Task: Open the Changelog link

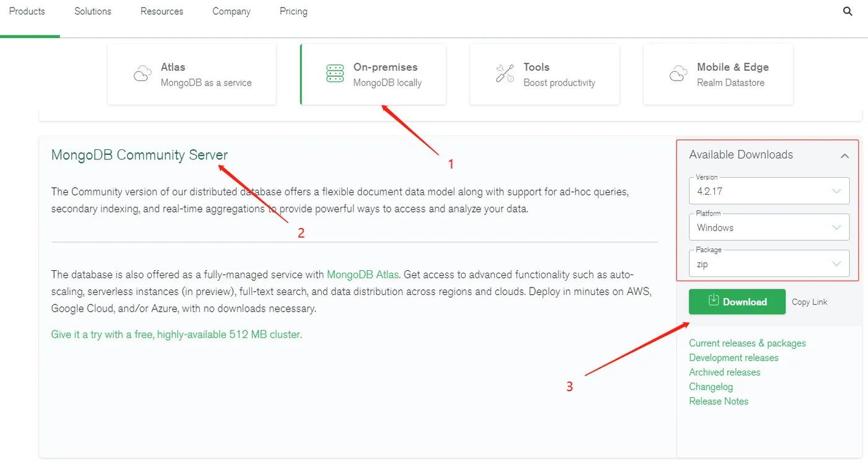Action: pyautogui.click(x=711, y=387)
